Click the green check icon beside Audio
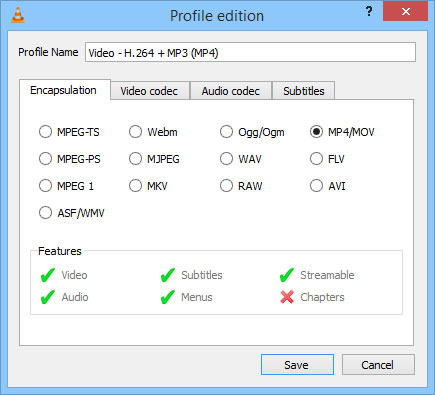Image resolution: width=435 pixels, height=395 pixels. coord(48,297)
